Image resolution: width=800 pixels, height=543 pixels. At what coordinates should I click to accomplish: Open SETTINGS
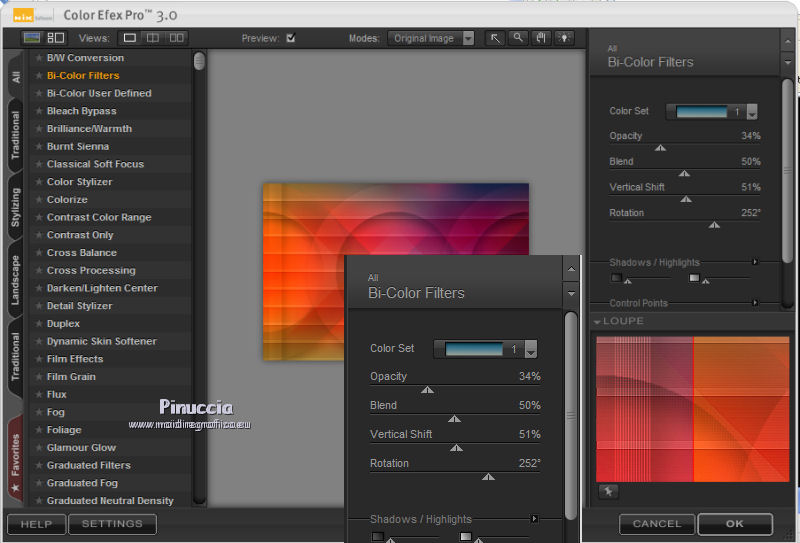point(112,524)
